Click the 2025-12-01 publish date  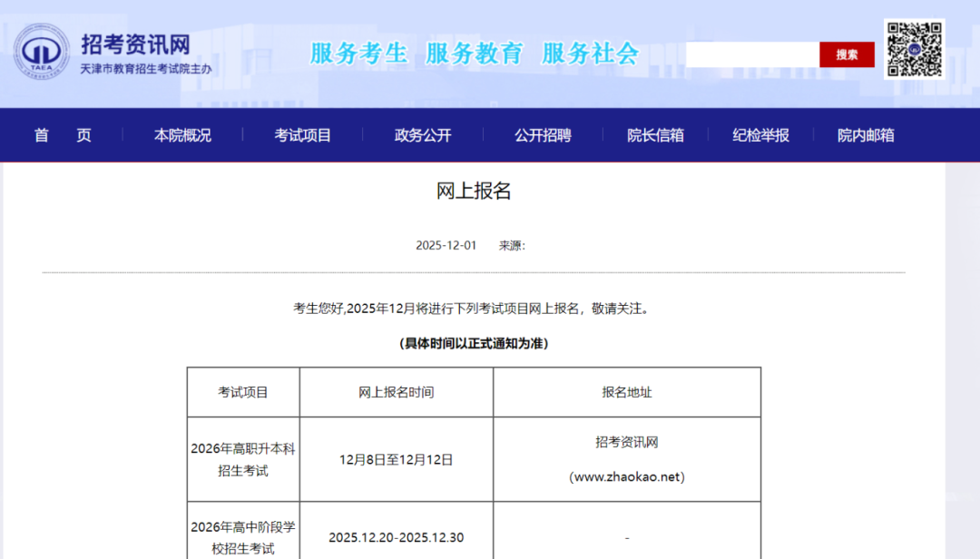444,244
